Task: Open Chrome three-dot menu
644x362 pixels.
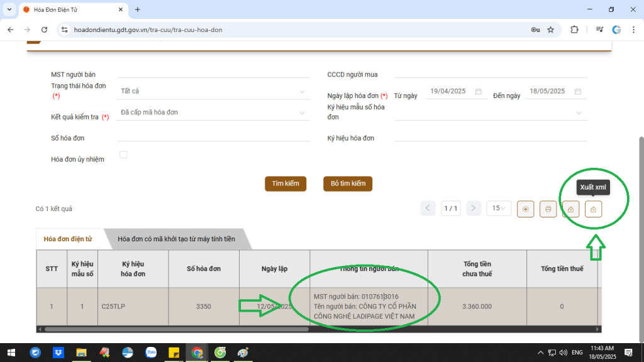Action: 634,30
